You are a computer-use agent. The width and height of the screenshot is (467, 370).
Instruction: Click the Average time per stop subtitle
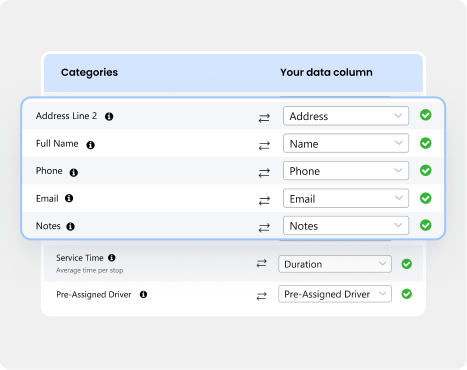click(x=89, y=270)
